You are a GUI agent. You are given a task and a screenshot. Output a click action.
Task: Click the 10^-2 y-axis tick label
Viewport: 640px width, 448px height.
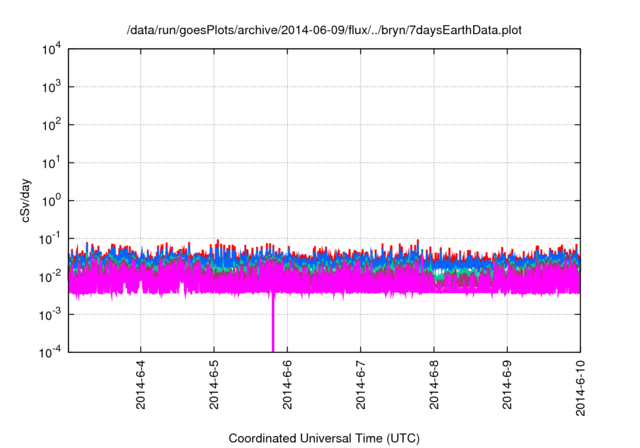point(50,277)
